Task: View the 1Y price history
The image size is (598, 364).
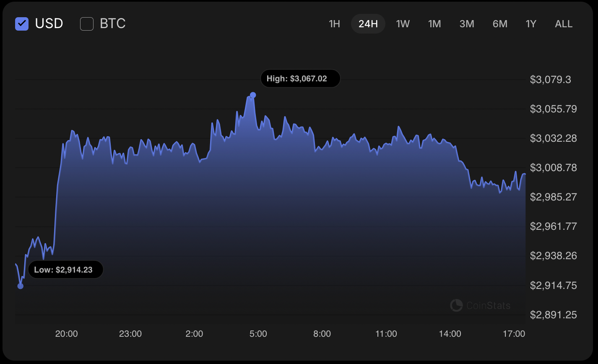Action: point(531,24)
